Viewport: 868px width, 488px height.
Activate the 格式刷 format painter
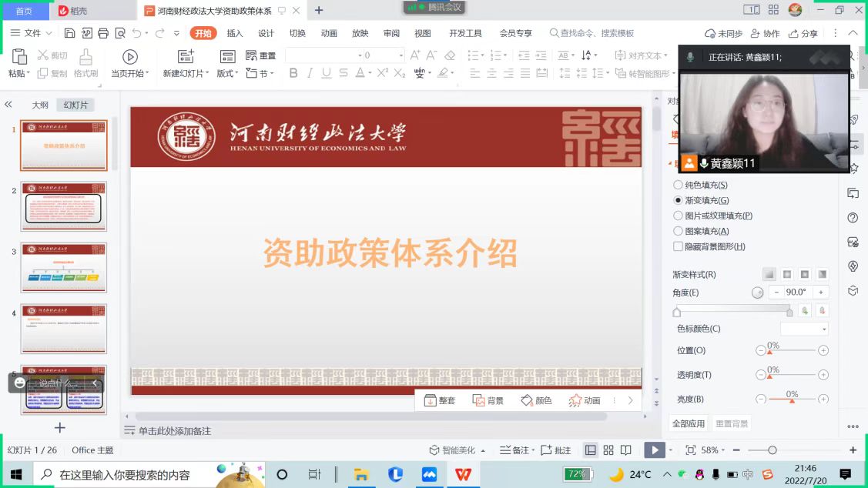(x=85, y=63)
